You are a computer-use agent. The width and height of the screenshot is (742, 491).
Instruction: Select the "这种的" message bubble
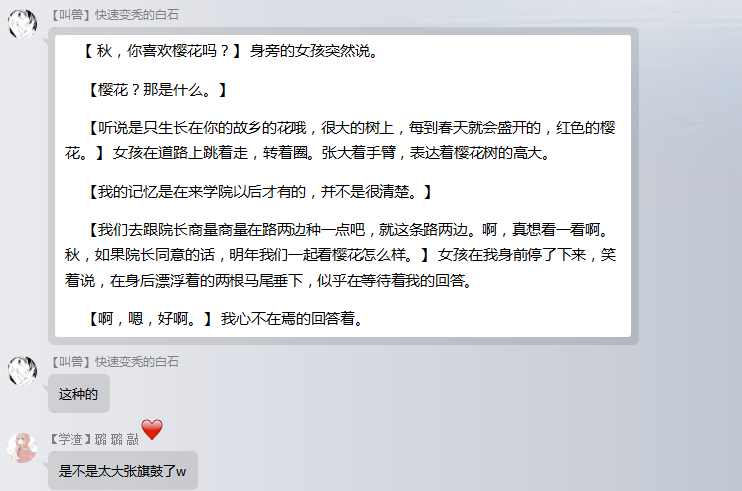pos(79,394)
